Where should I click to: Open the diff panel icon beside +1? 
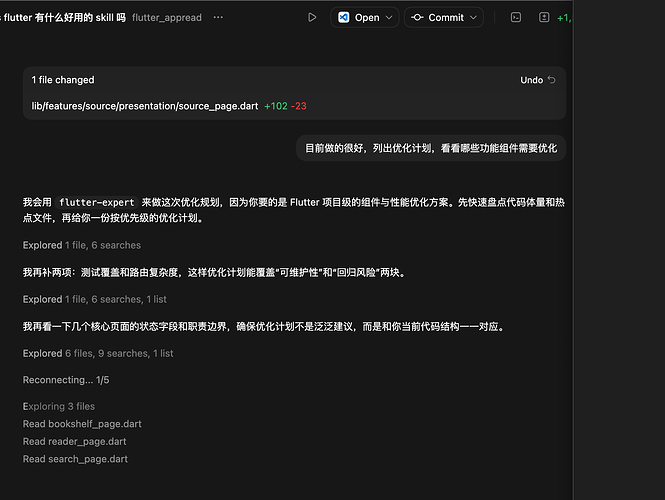tap(544, 17)
